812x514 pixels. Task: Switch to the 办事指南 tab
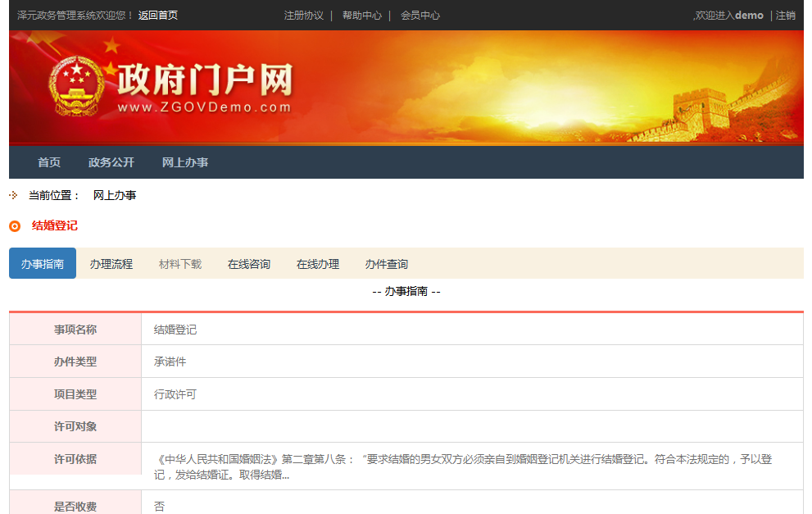[x=43, y=264]
